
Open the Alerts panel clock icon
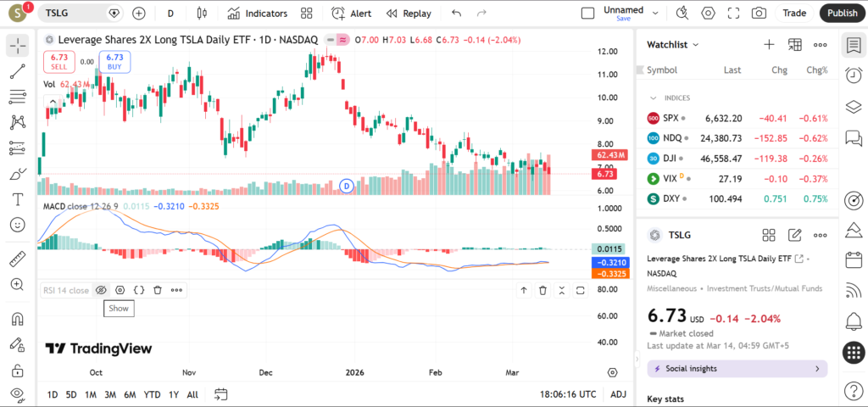click(x=854, y=75)
